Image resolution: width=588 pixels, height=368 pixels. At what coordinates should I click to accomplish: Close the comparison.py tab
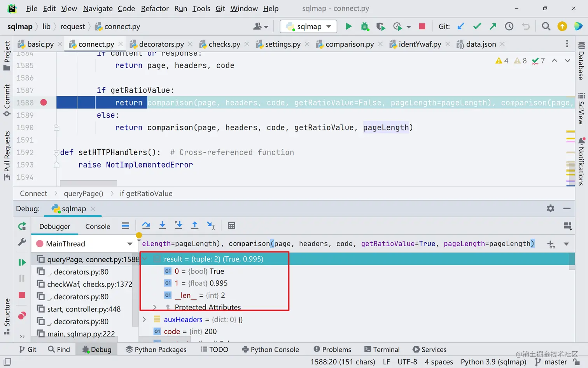[x=380, y=44]
